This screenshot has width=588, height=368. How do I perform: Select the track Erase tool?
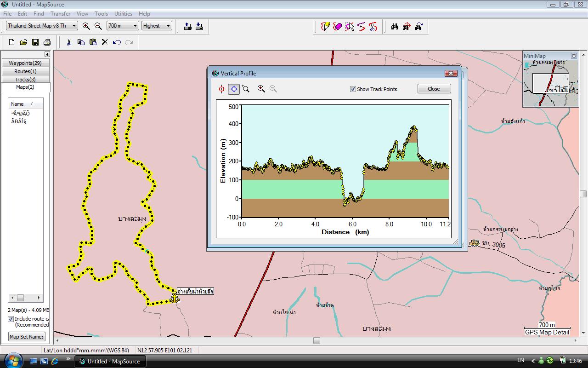click(x=337, y=26)
